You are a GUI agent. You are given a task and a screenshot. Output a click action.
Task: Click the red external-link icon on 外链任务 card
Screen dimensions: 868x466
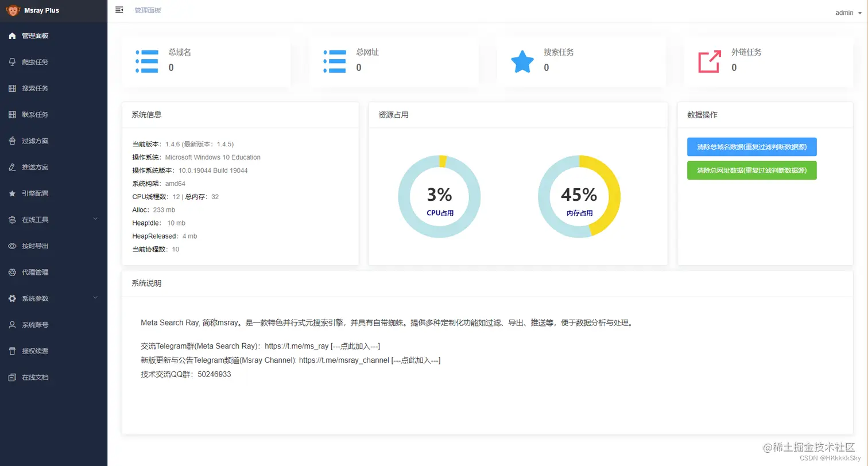[710, 61]
